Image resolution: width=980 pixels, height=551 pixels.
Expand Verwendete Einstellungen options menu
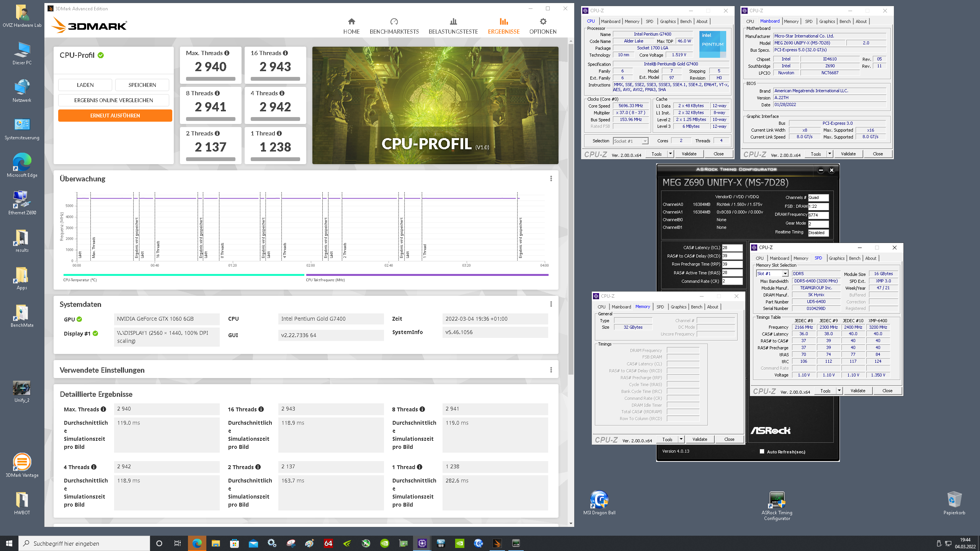coord(551,370)
